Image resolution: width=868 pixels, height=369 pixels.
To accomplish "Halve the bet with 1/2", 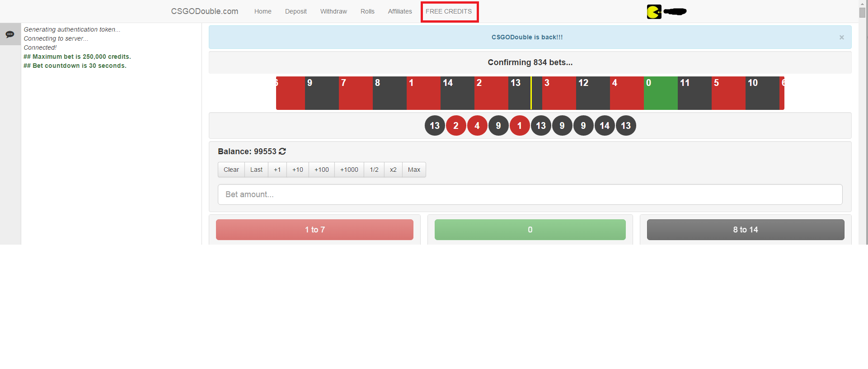I will click(374, 170).
